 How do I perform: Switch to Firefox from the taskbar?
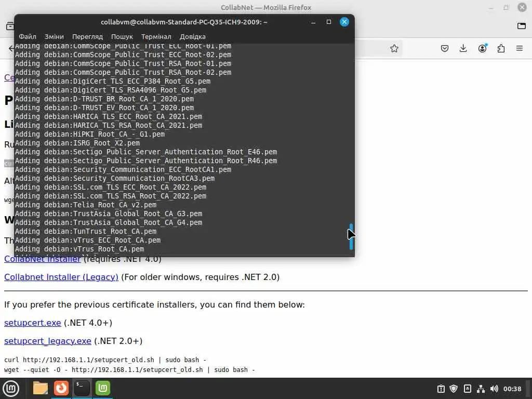coord(61,388)
